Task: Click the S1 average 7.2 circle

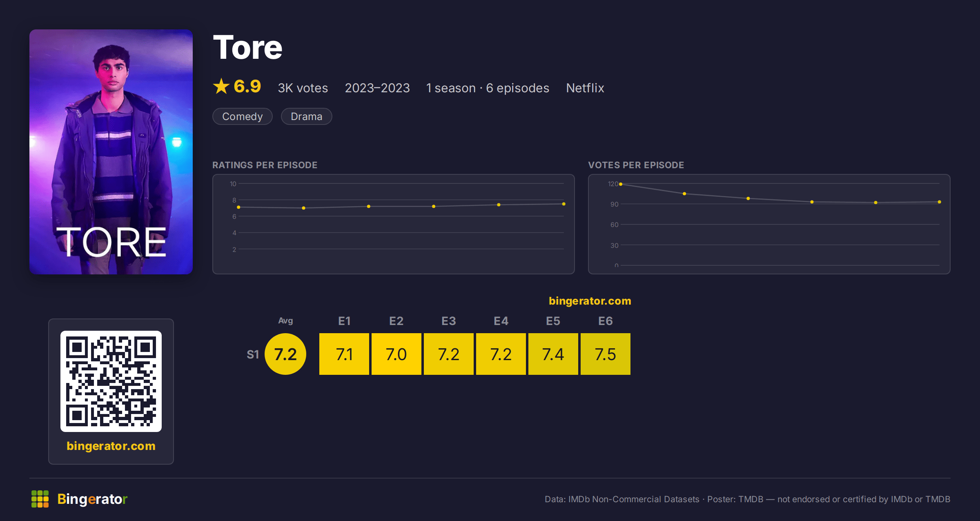Action: 285,354
